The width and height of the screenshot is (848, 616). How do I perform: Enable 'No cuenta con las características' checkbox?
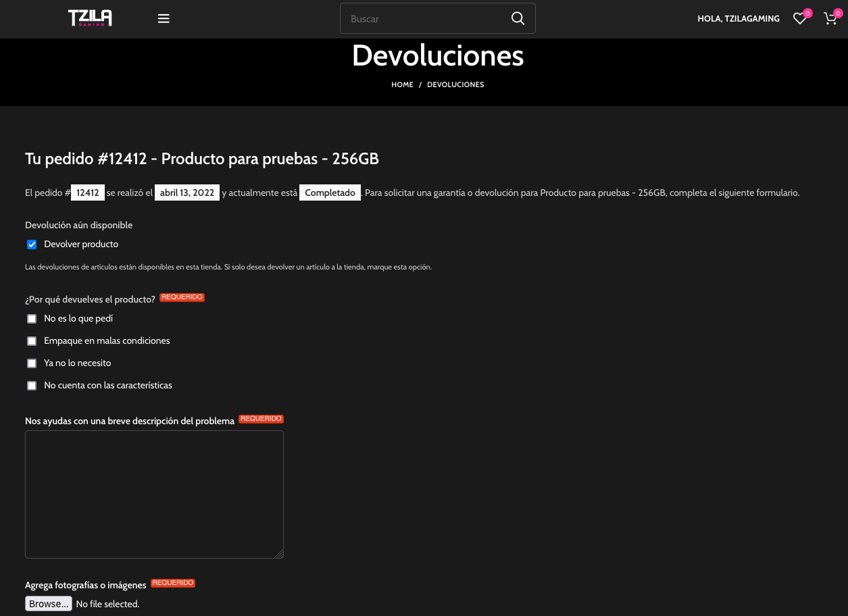coord(32,386)
